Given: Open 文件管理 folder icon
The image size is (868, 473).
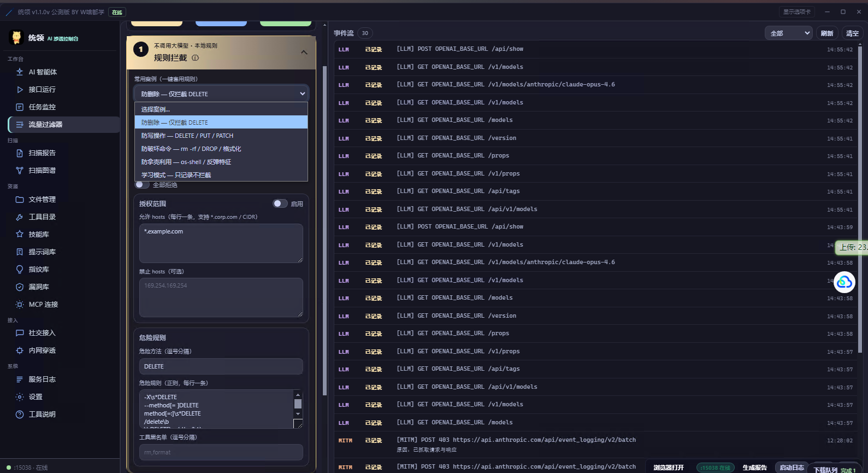Looking at the screenshot, I should (20, 200).
